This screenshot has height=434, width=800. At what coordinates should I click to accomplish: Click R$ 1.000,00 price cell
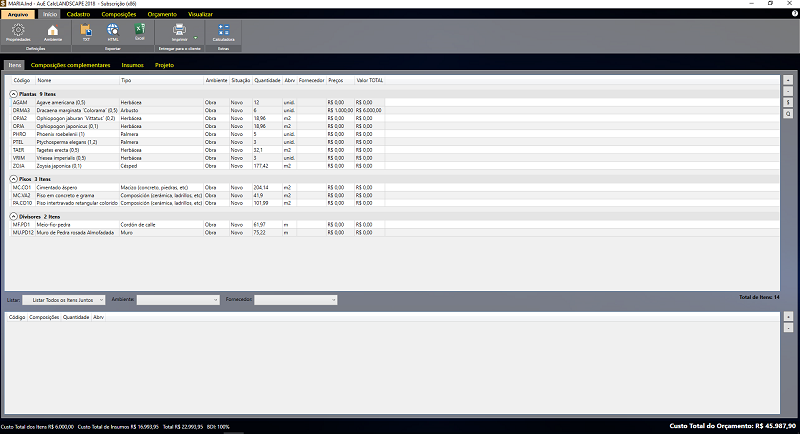click(340, 110)
